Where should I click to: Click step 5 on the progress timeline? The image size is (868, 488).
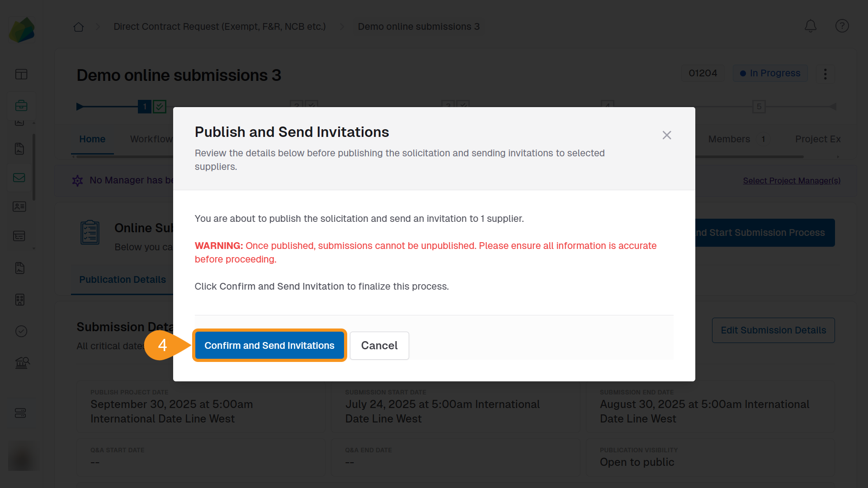point(759,107)
